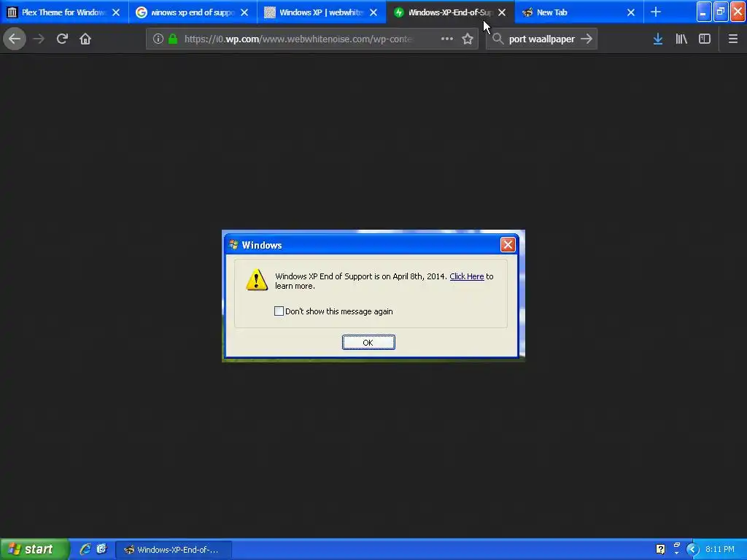Close the Windows XP | webwhite tab

373,12
